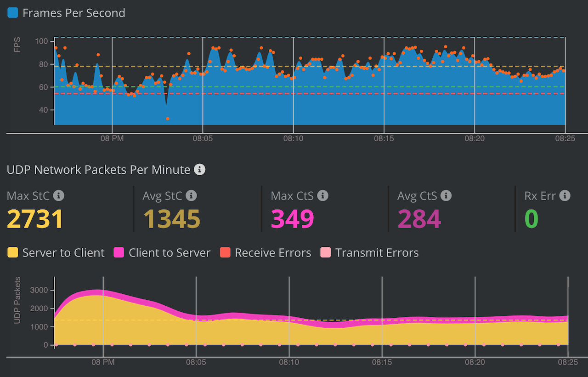Click the Max StC value 2731

[35, 219]
